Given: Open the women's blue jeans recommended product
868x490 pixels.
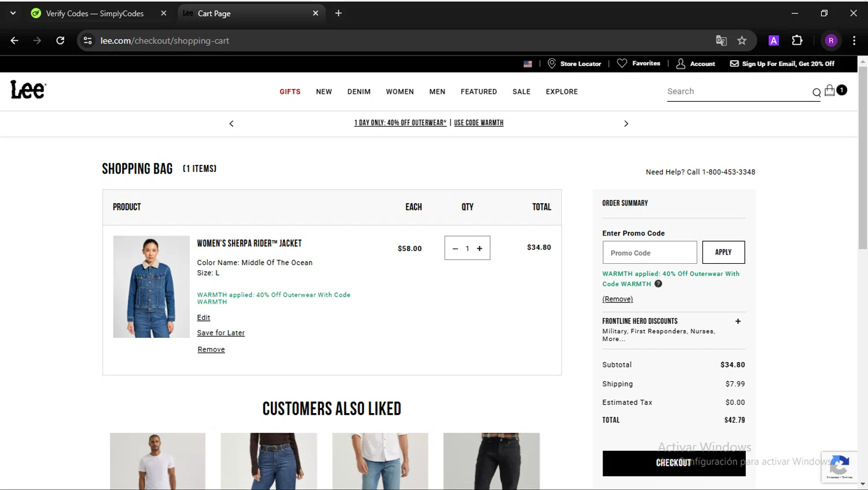Looking at the screenshot, I should click(x=269, y=461).
